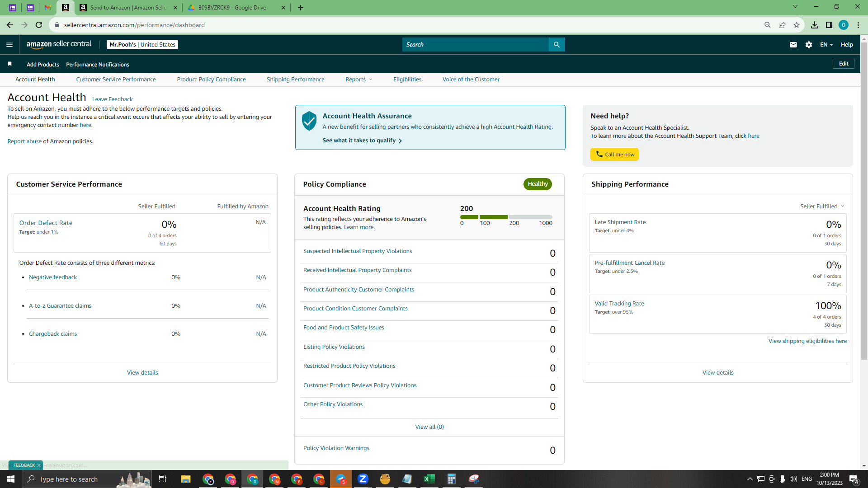Click the Seller Central search field

[476, 45]
